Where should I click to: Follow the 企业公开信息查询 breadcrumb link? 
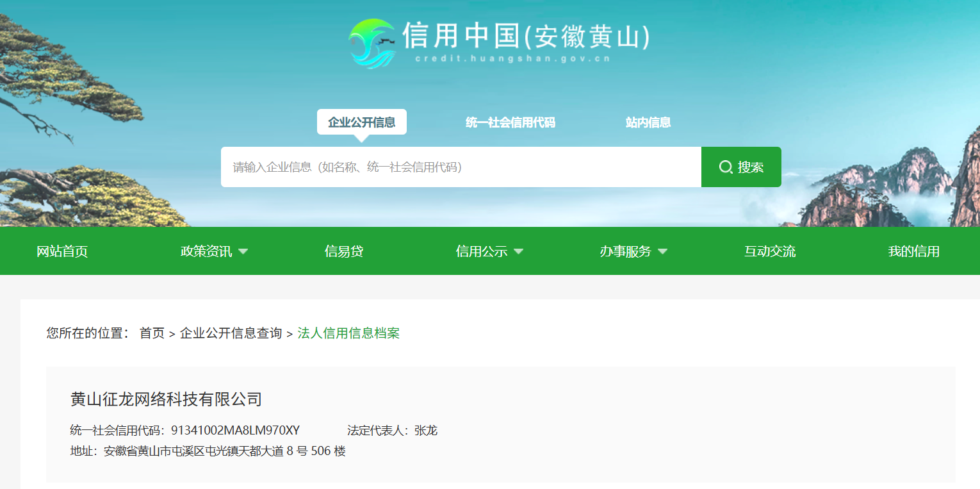[x=231, y=333]
